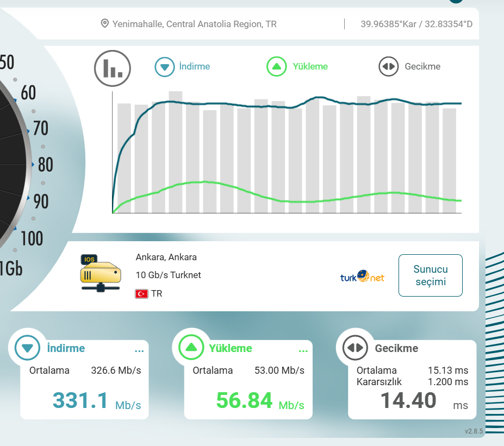Toggle the İndirme download legend icon above graph

tap(165, 67)
